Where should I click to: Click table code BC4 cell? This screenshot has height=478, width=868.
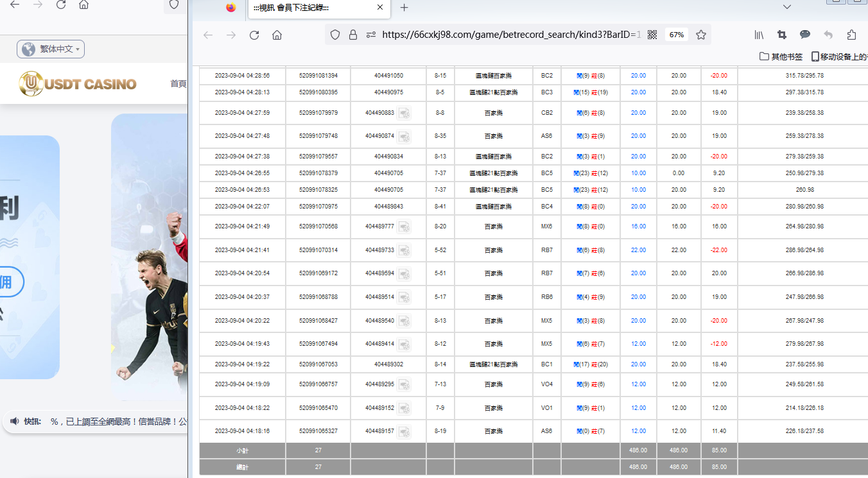(546, 207)
